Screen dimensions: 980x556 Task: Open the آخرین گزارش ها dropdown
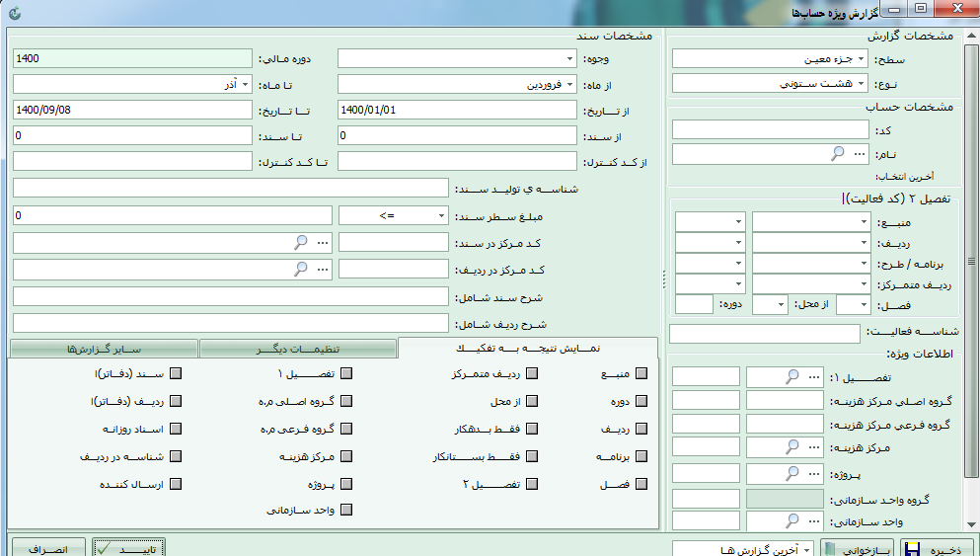[807, 549]
